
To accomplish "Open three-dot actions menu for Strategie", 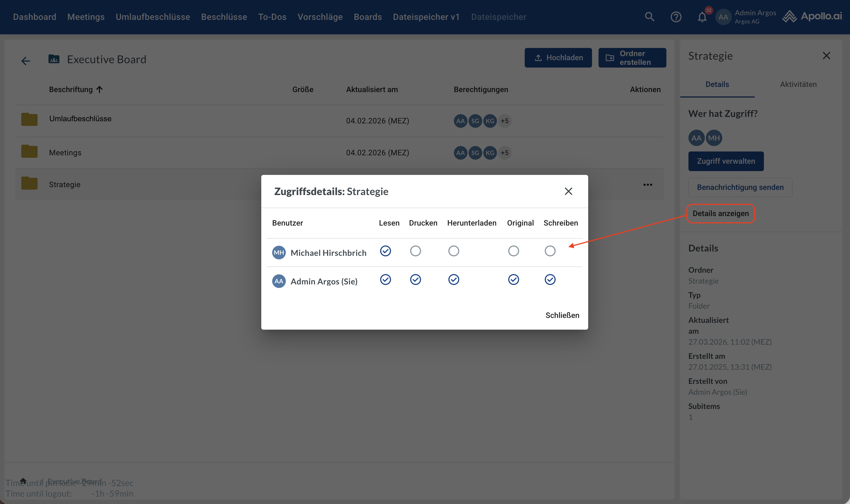I will pos(648,184).
